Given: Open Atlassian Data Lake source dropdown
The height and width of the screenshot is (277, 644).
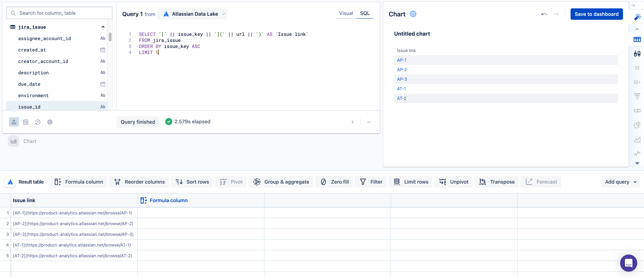Looking at the screenshot, I should (x=192, y=14).
